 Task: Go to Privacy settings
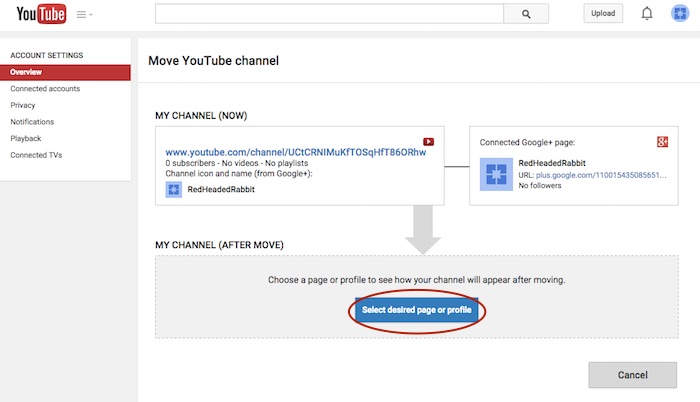click(x=23, y=105)
